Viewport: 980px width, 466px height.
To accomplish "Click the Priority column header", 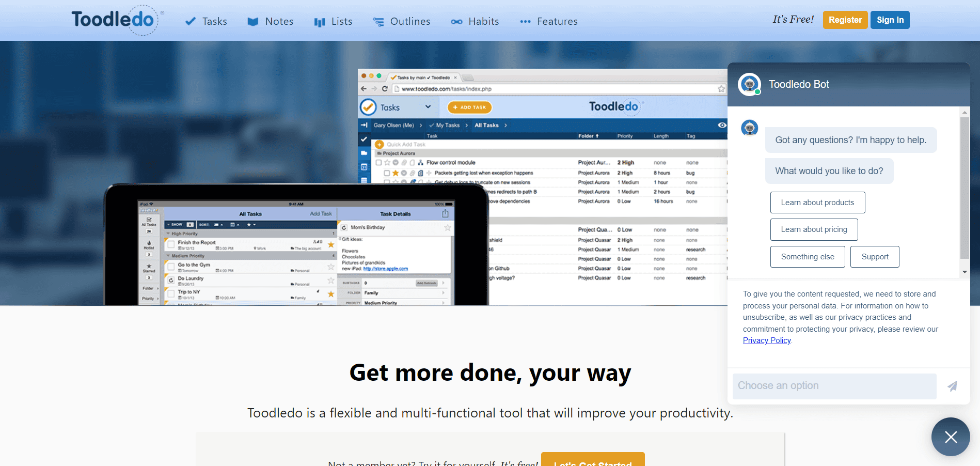I will (x=625, y=136).
